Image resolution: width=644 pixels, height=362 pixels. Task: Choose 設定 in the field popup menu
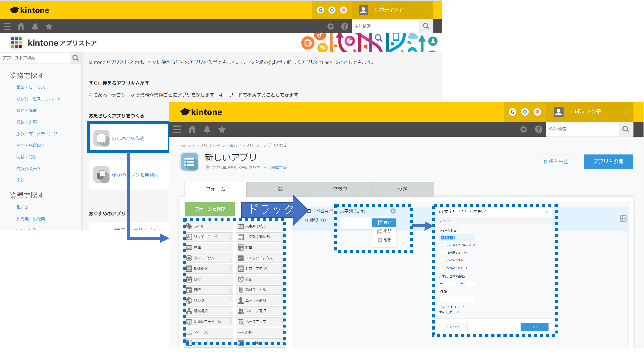tap(384, 223)
